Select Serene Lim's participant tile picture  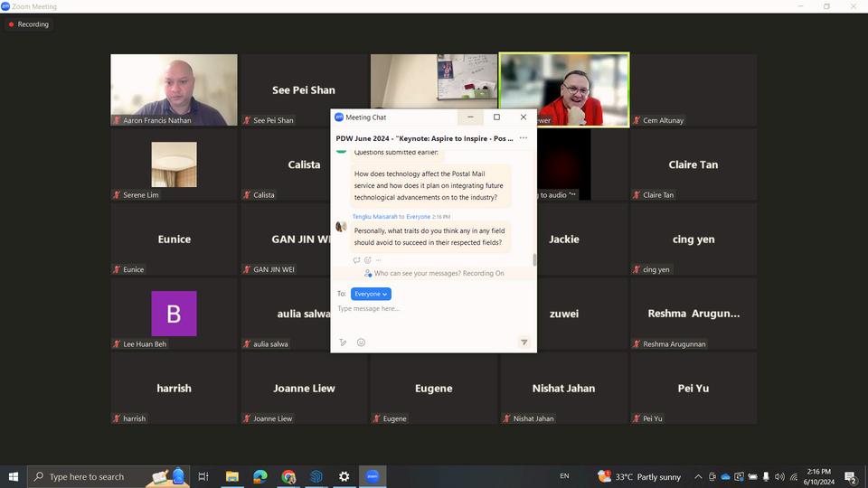point(174,164)
